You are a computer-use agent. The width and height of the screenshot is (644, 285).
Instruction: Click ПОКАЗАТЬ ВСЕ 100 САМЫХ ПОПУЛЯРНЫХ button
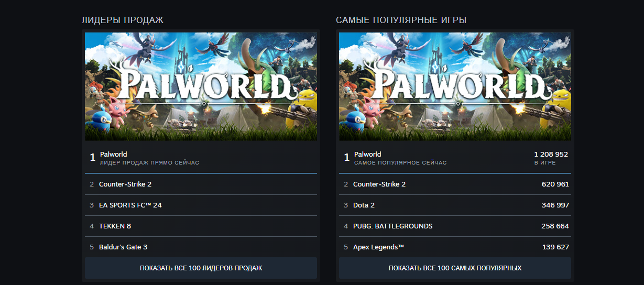(455, 268)
